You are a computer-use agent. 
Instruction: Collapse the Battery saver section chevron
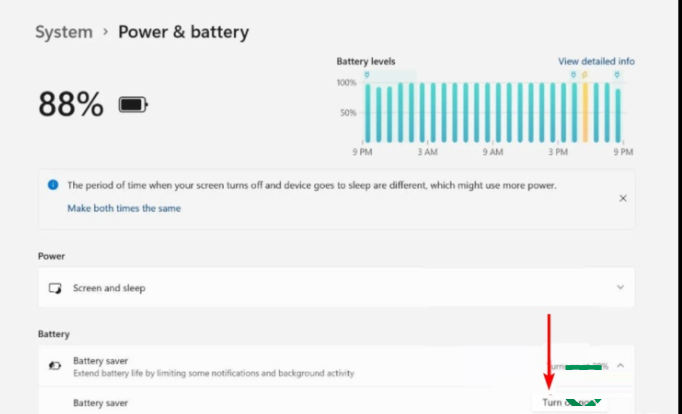[x=621, y=366]
